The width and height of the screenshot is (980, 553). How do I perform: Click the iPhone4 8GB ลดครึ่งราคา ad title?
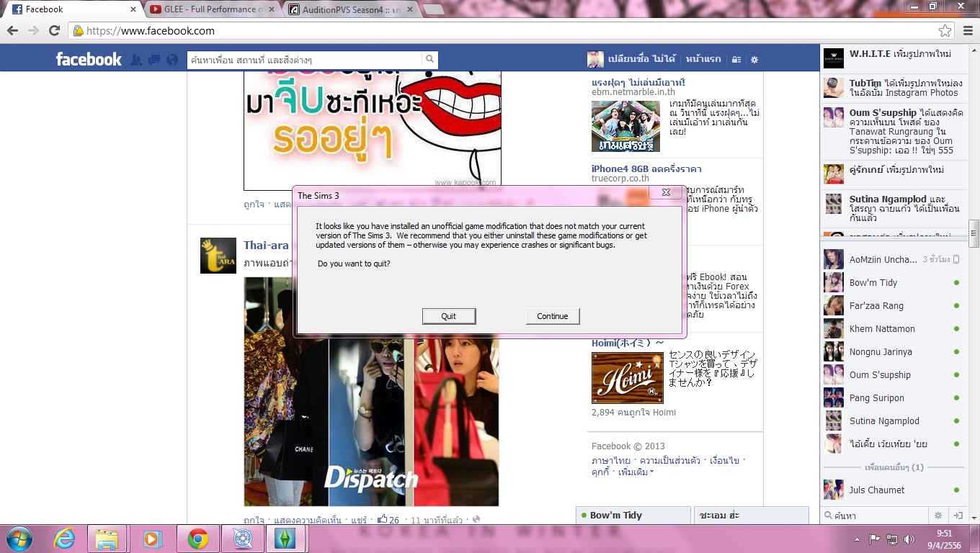coord(646,168)
